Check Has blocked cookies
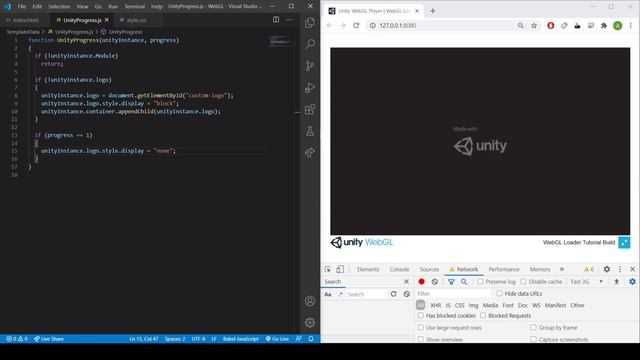This screenshot has width=640, height=360. (420, 316)
